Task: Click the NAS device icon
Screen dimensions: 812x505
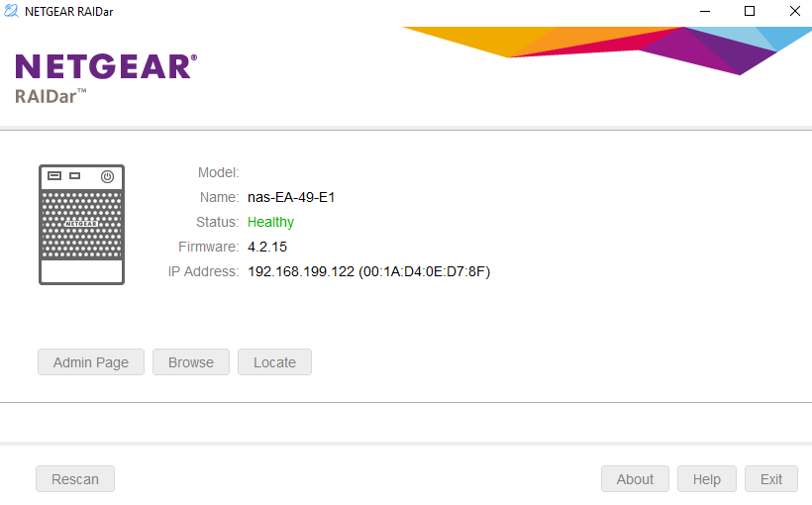Action: click(81, 225)
